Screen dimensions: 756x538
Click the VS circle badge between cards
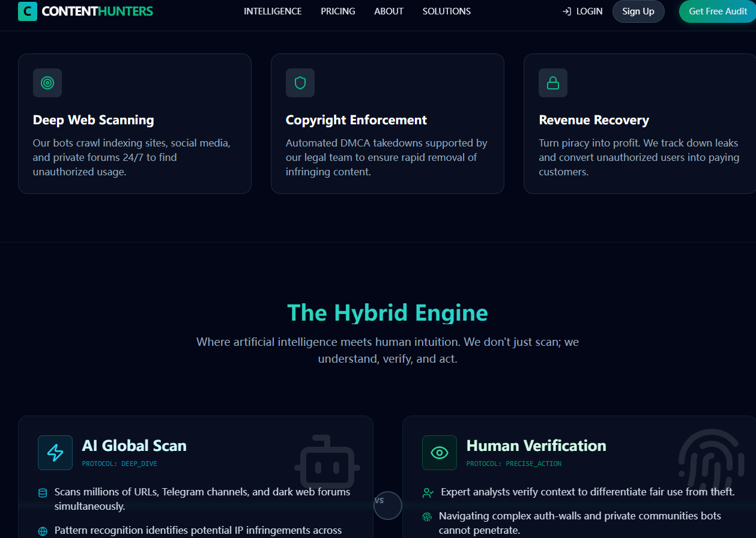[x=387, y=505]
